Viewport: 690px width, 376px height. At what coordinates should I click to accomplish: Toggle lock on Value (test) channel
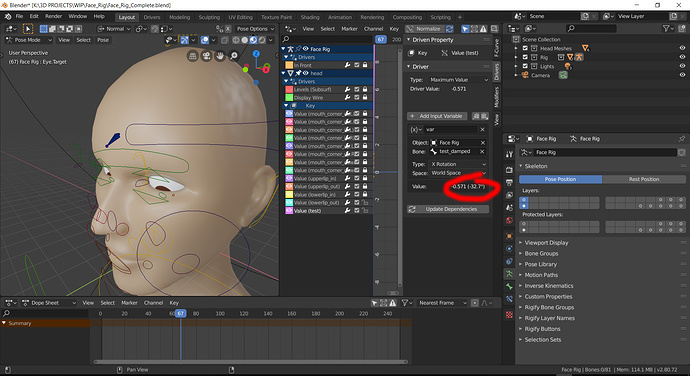tap(365, 210)
